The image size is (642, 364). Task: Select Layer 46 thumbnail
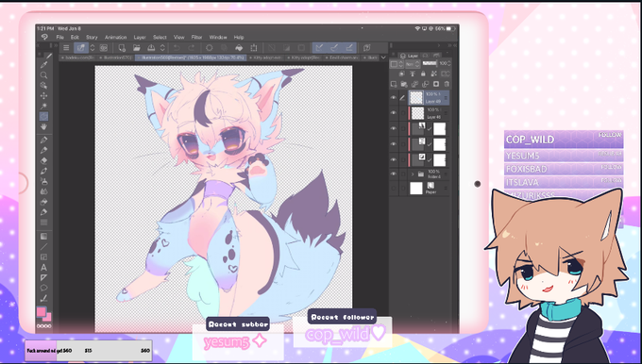pyautogui.click(x=417, y=113)
